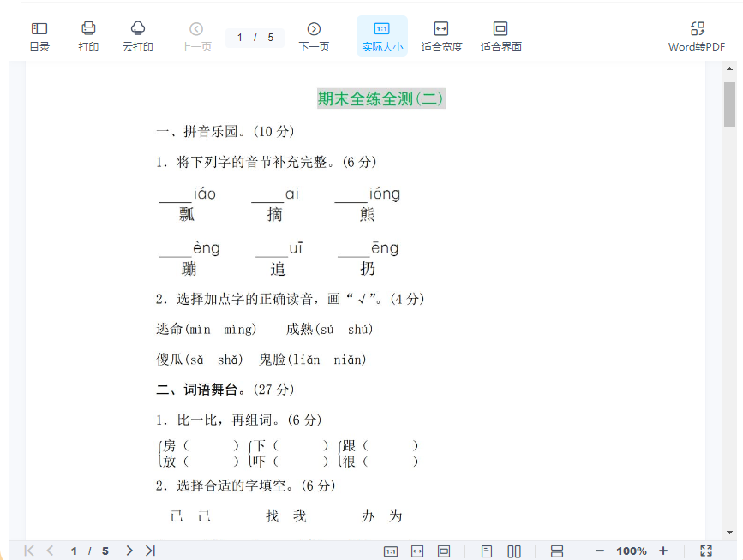The width and height of the screenshot is (743, 560).
Task: Convert document using Word转PDF
Action: point(697,36)
